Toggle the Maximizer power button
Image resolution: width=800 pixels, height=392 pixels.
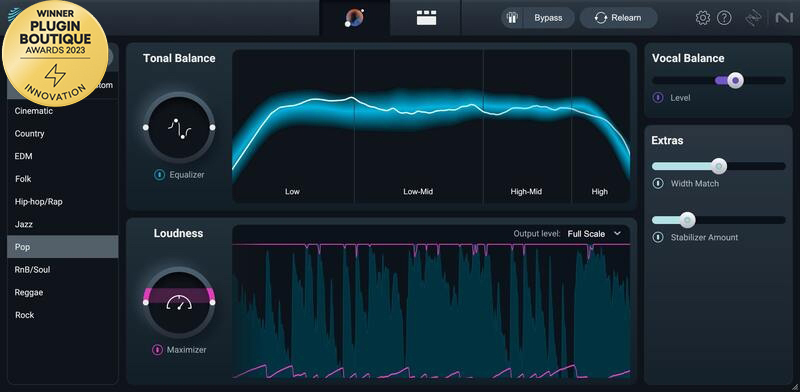(x=157, y=350)
